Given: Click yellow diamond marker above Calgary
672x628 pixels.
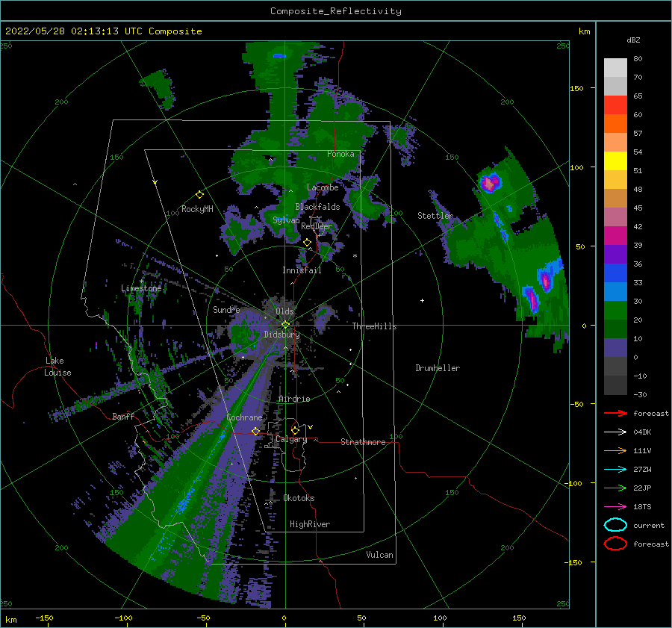Looking at the screenshot, I should [x=295, y=430].
